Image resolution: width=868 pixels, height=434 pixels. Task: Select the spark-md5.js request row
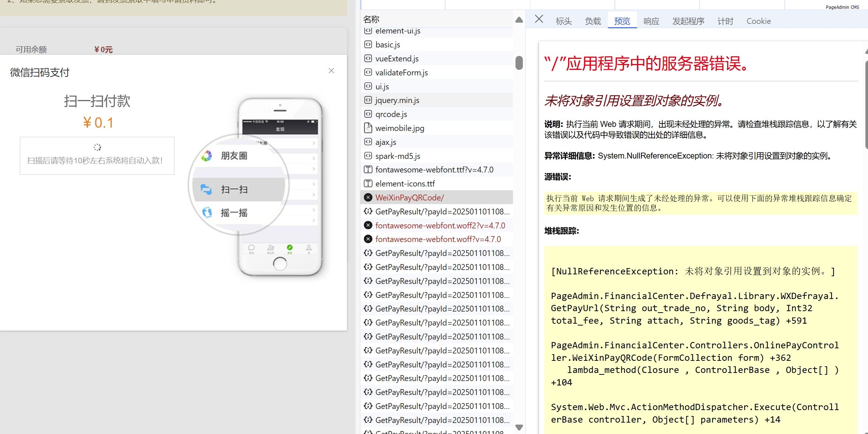(x=437, y=156)
